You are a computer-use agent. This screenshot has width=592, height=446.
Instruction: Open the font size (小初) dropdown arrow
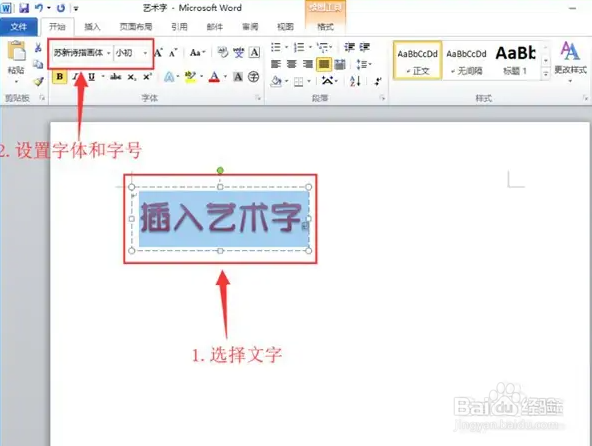click(x=145, y=53)
